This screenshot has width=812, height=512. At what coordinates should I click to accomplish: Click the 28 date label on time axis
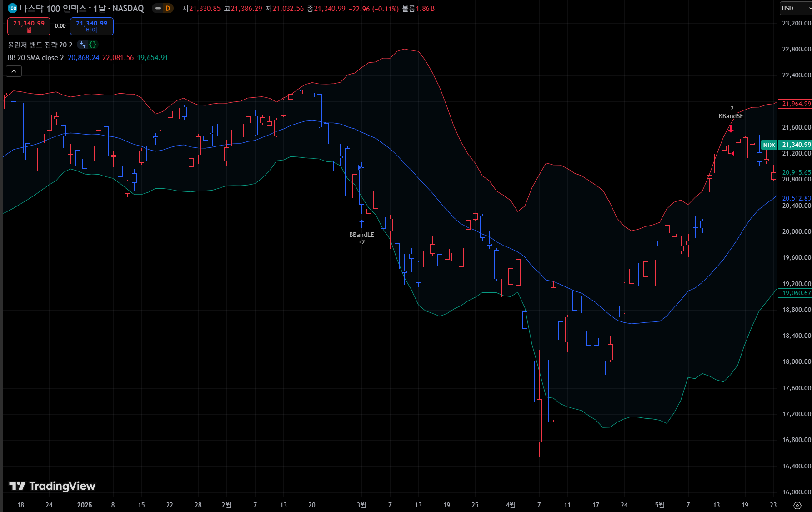(x=198, y=505)
